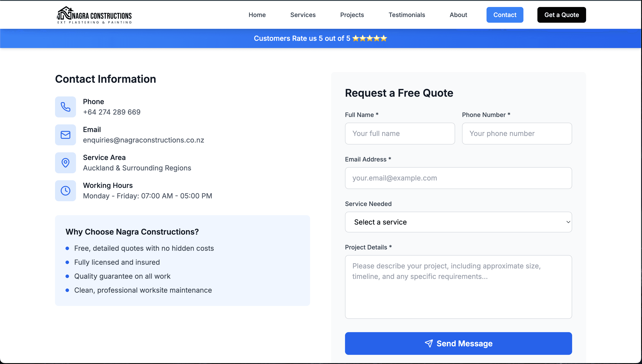Click the five gold stars rating

point(369,38)
